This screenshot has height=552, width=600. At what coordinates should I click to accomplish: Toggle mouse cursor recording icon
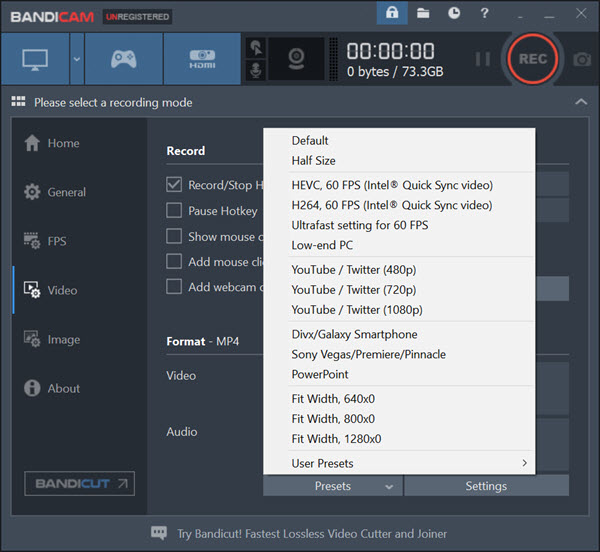click(x=256, y=48)
